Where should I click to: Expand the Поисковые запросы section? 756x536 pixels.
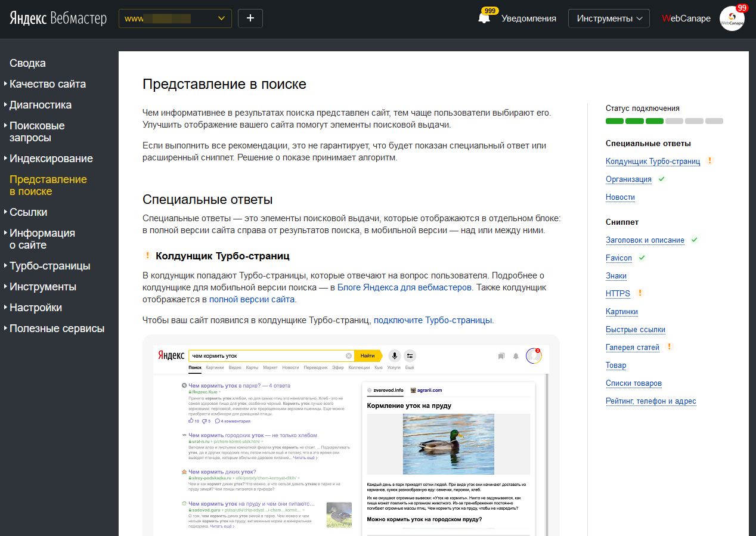(x=37, y=132)
